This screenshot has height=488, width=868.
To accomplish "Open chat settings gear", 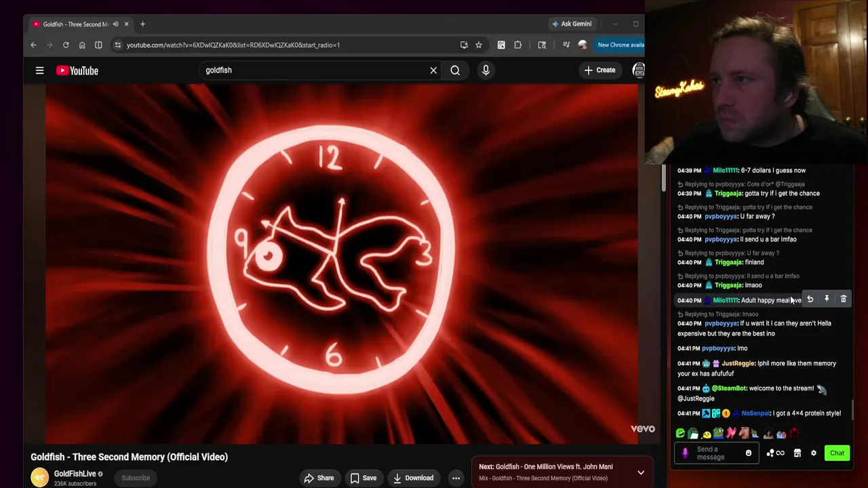I will pos(814,453).
